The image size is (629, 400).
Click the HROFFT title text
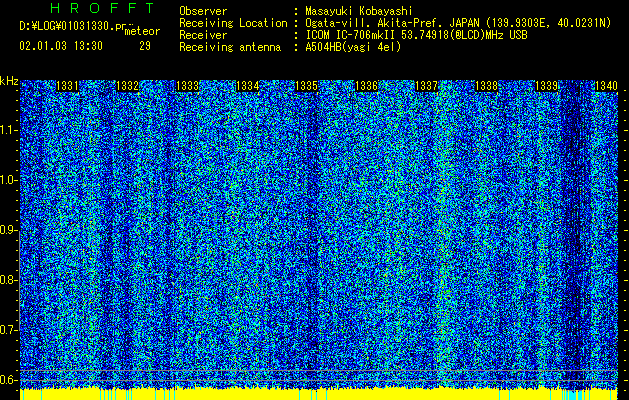pos(103,8)
